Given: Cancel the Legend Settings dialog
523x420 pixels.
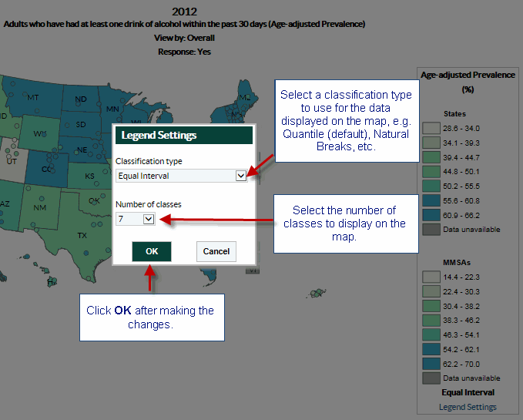Looking at the screenshot, I should tap(216, 251).
